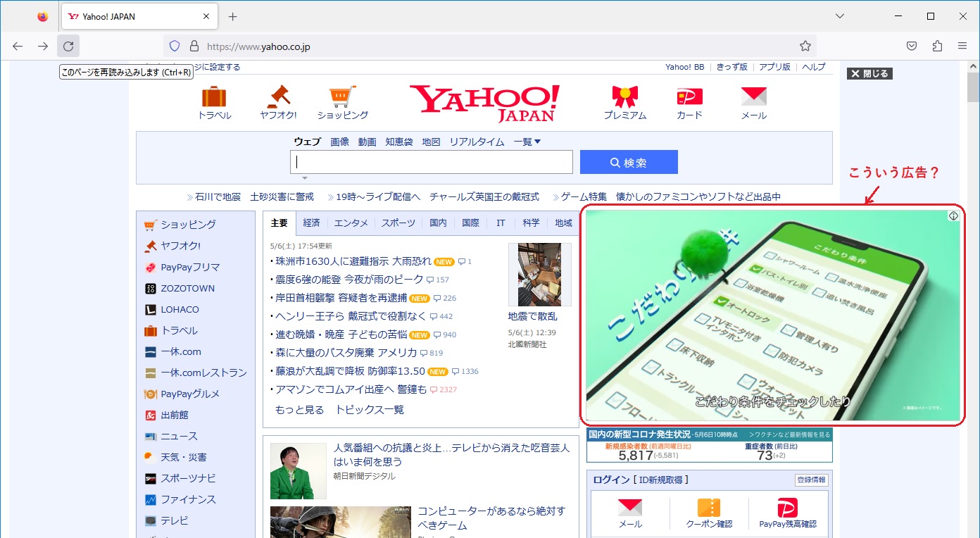Image resolution: width=980 pixels, height=538 pixels.
Task: Expand the small arrow below the search box
Action: [305, 178]
